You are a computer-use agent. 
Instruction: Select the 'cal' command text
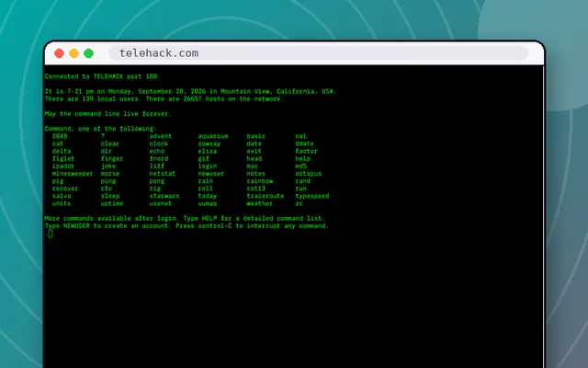(x=300, y=136)
